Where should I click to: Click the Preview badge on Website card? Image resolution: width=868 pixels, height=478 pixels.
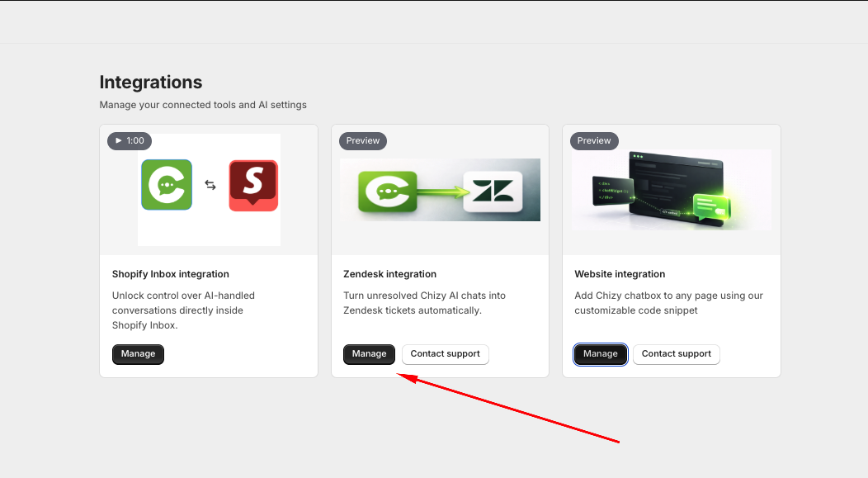(x=594, y=140)
